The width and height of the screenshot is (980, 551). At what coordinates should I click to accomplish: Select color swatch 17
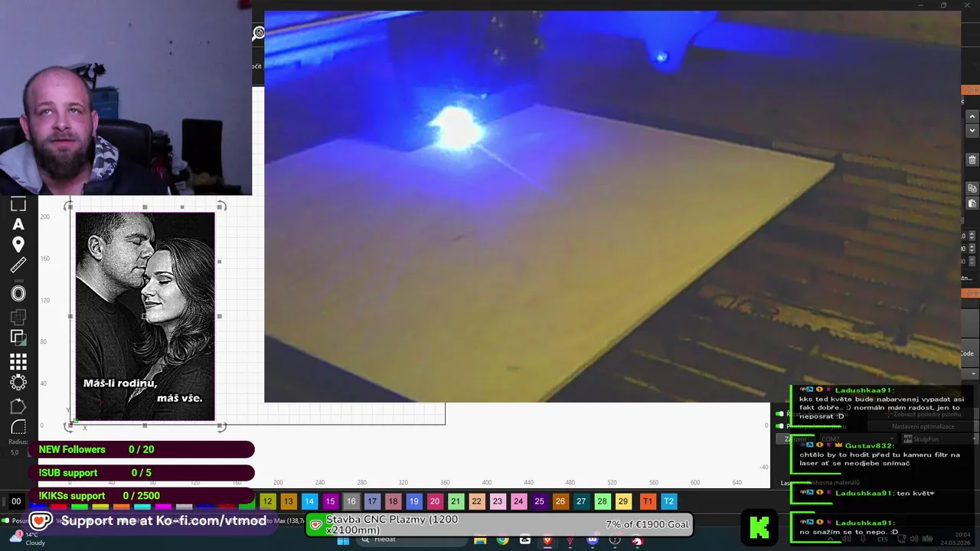(372, 501)
